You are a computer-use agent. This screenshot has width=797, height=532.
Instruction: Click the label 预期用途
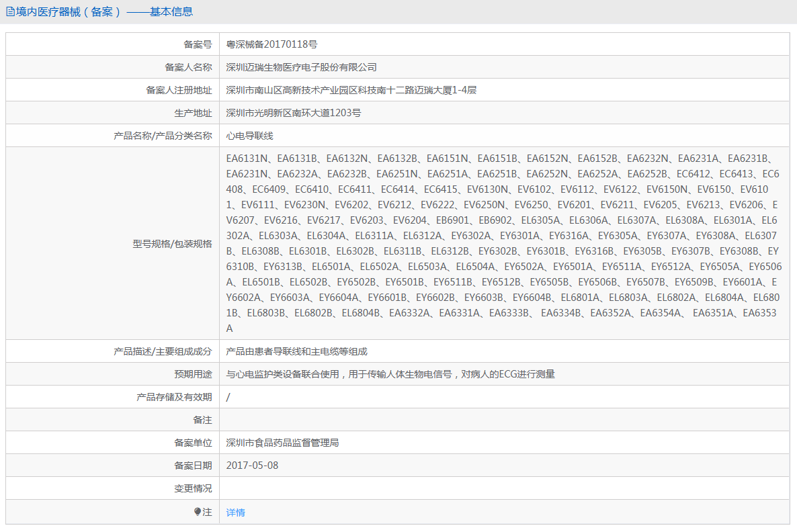[x=193, y=374]
